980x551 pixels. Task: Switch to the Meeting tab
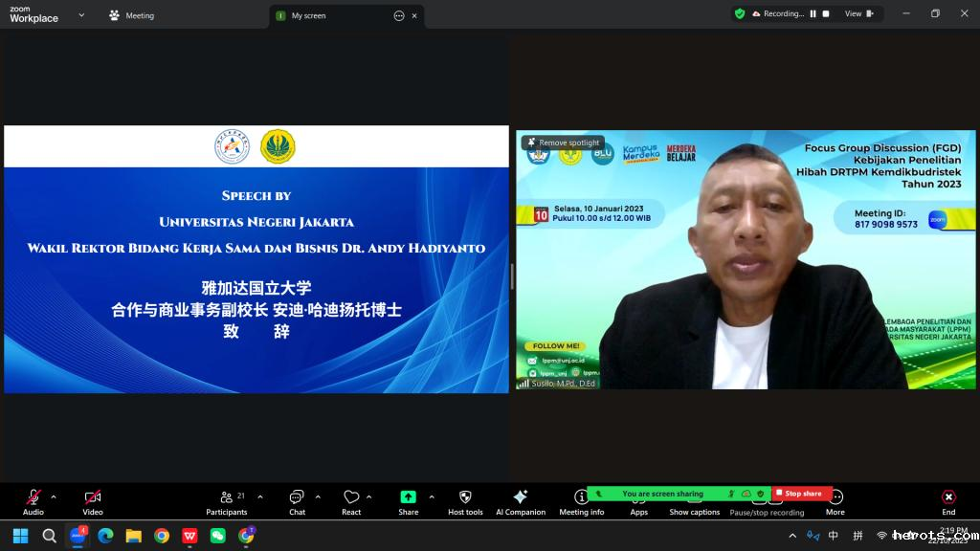132,15
